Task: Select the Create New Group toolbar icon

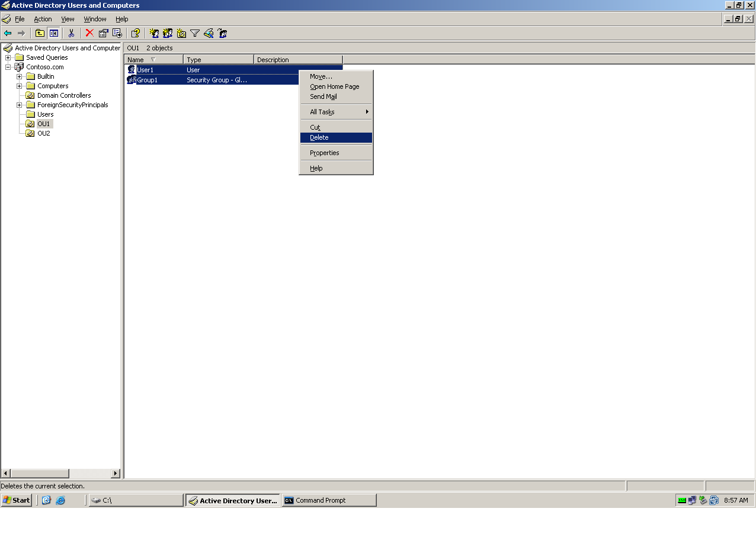Action: point(168,33)
